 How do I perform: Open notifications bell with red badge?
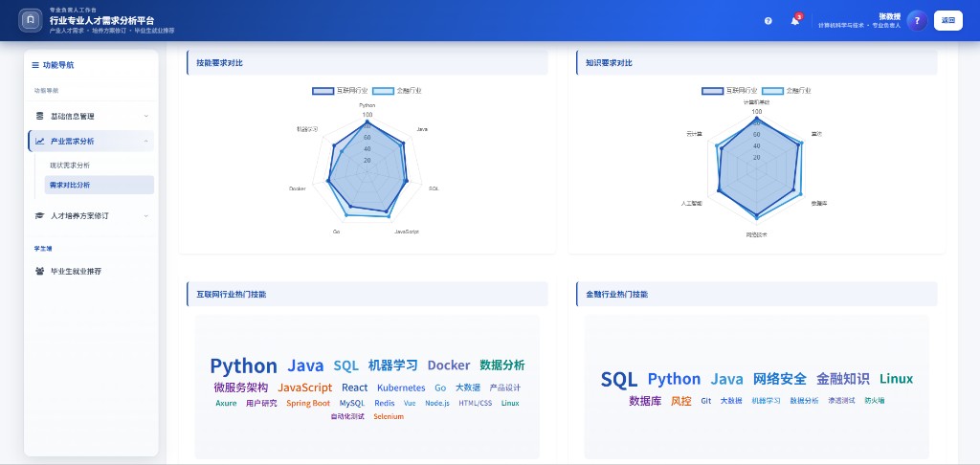click(x=795, y=21)
